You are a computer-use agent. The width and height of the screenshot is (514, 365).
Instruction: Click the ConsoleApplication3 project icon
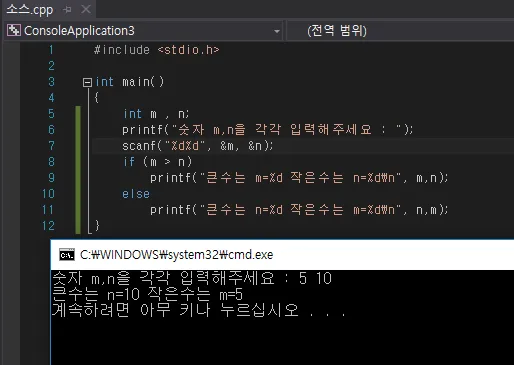click(14, 30)
